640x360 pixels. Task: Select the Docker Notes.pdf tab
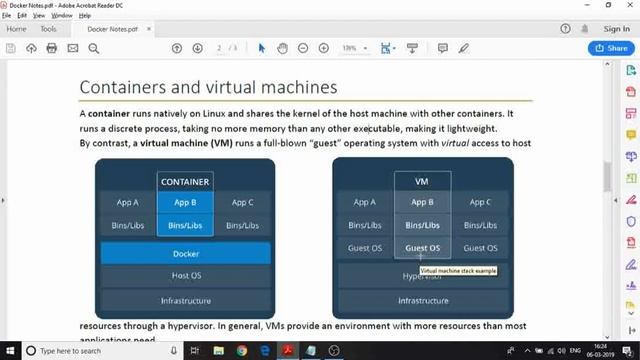tap(112, 29)
